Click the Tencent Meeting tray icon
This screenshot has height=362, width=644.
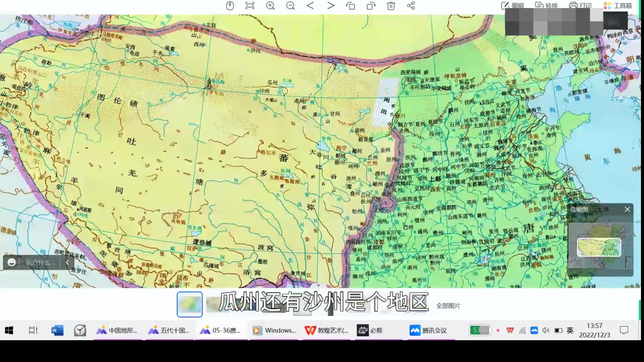point(534,330)
